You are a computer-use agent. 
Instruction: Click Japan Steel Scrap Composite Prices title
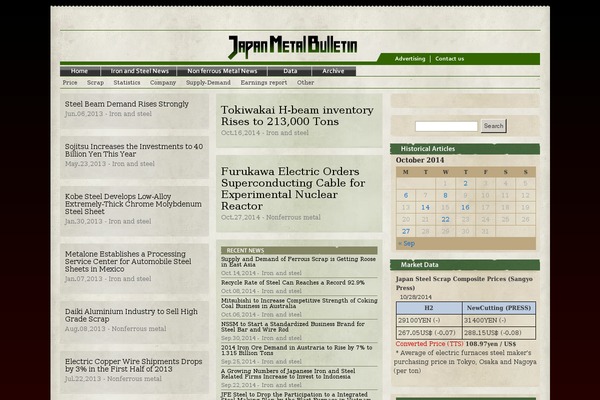(464, 283)
